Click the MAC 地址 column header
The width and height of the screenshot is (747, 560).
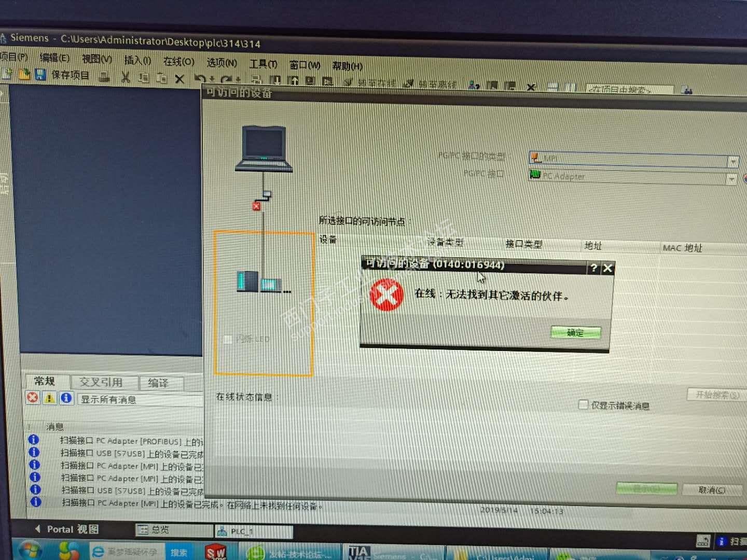point(682,248)
